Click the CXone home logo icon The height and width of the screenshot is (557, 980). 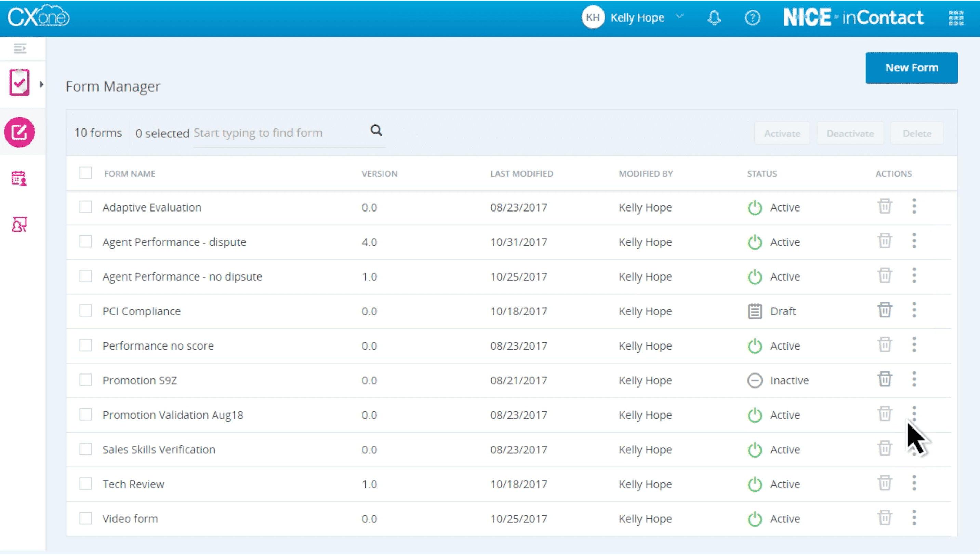[38, 17]
